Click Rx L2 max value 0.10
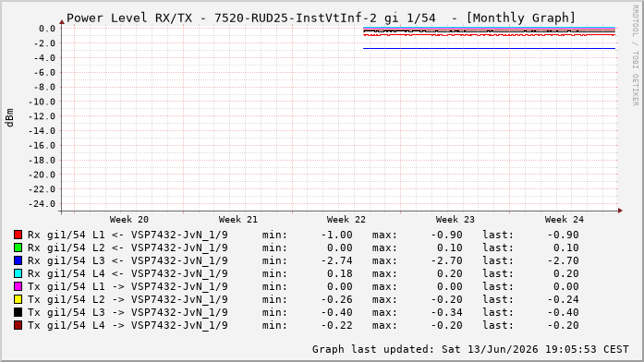 coord(450,247)
